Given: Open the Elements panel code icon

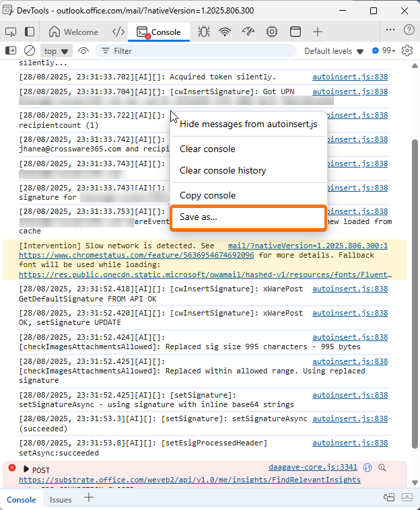Looking at the screenshot, I should pyautogui.click(x=118, y=32).
